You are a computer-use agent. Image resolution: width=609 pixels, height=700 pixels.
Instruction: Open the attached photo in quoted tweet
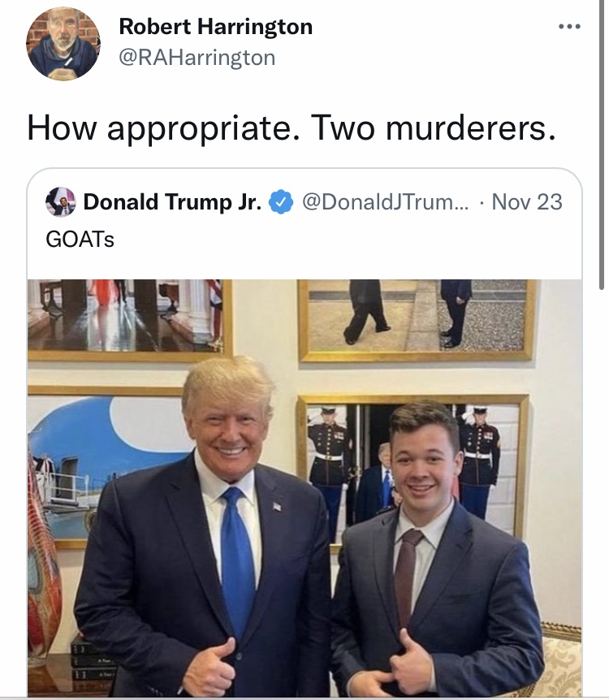(304, 488)
